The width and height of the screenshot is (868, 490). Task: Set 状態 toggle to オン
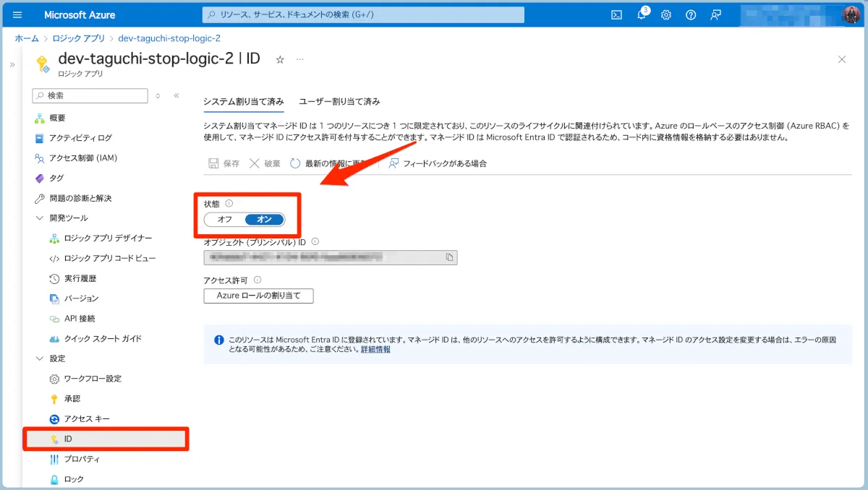[x=265, y=219]
